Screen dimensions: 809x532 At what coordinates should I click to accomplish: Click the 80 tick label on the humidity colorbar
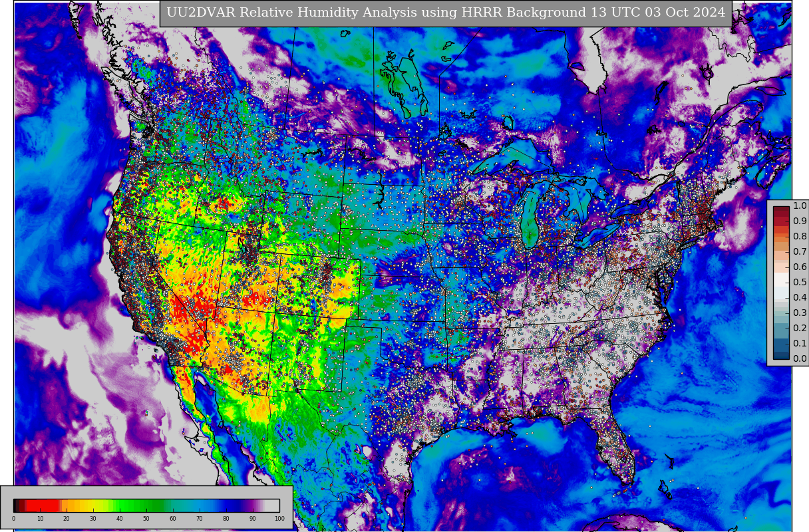click(x=226, y=519)
